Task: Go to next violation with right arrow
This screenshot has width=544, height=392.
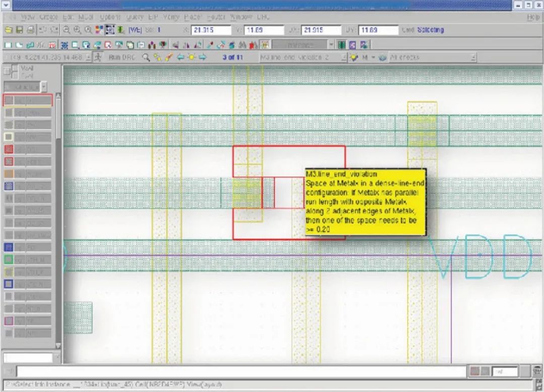Action: point(202,57)
